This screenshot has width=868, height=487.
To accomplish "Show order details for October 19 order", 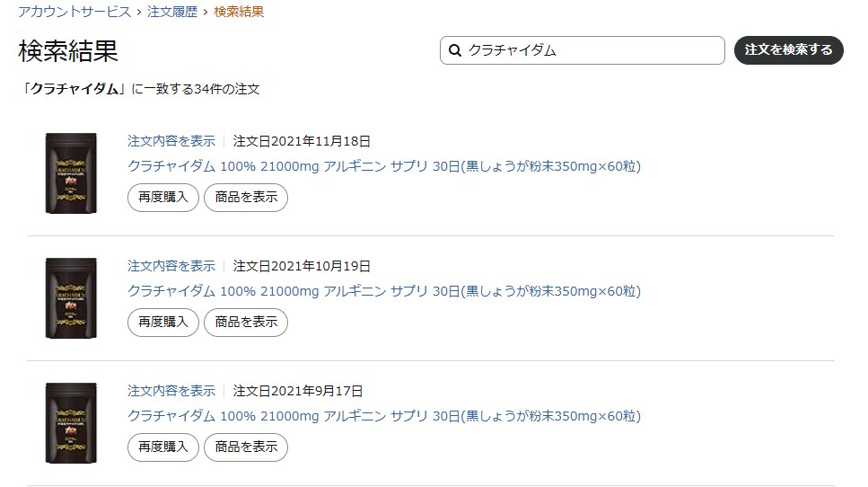I will (x=171, y=266).
